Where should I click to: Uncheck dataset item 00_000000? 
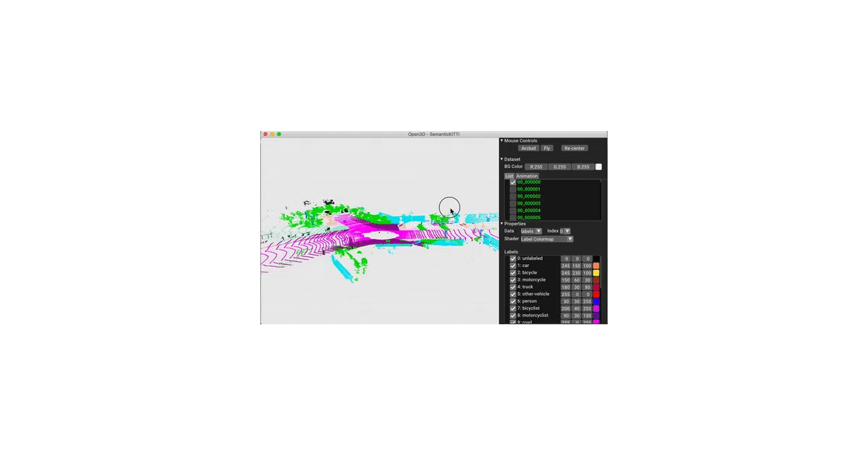[513, 182]
